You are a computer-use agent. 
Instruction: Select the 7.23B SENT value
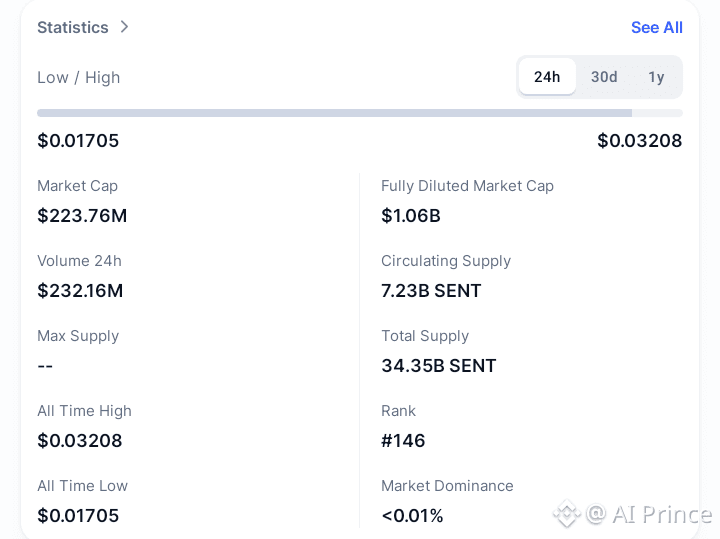431,291
